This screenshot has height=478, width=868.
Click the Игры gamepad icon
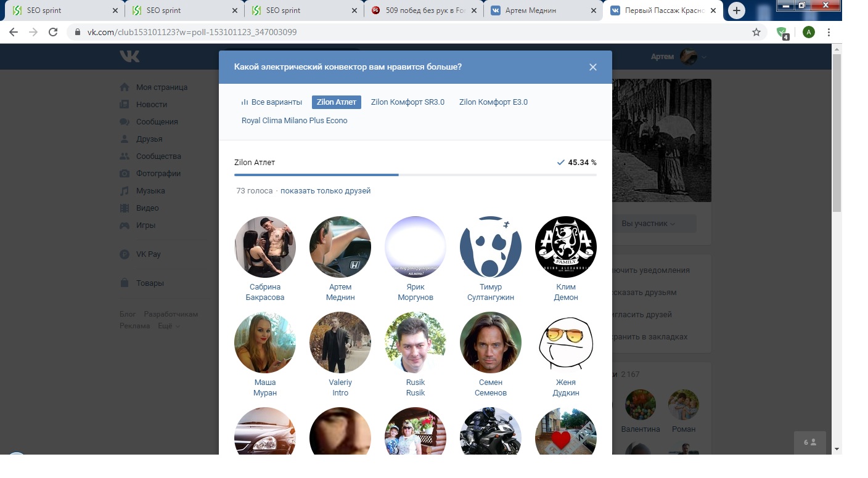point(125,225)
